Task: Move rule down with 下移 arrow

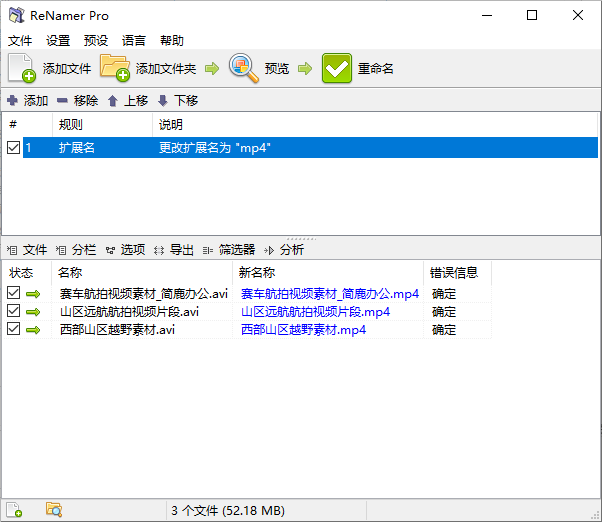Action: click(163, 101)
